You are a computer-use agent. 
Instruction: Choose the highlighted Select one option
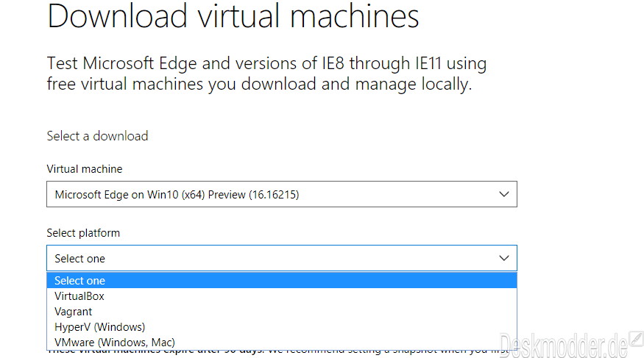click(x=282, y=281)
